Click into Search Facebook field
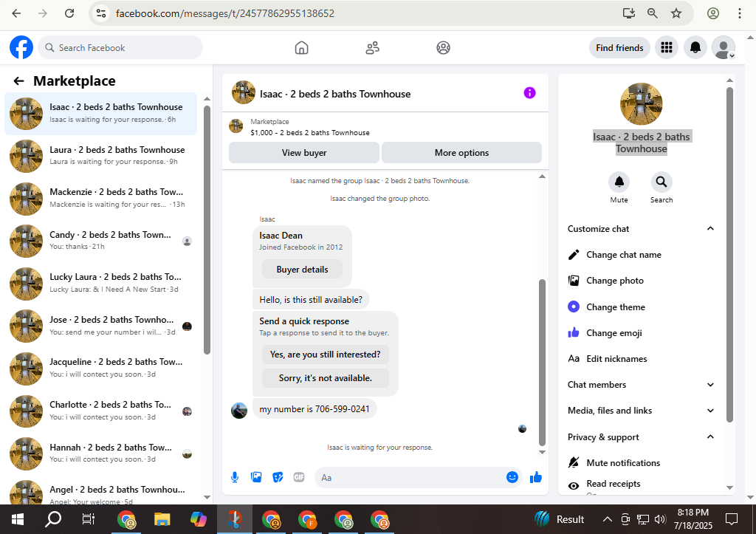Viewport: 756px width, 534px height. coord(120,48)
